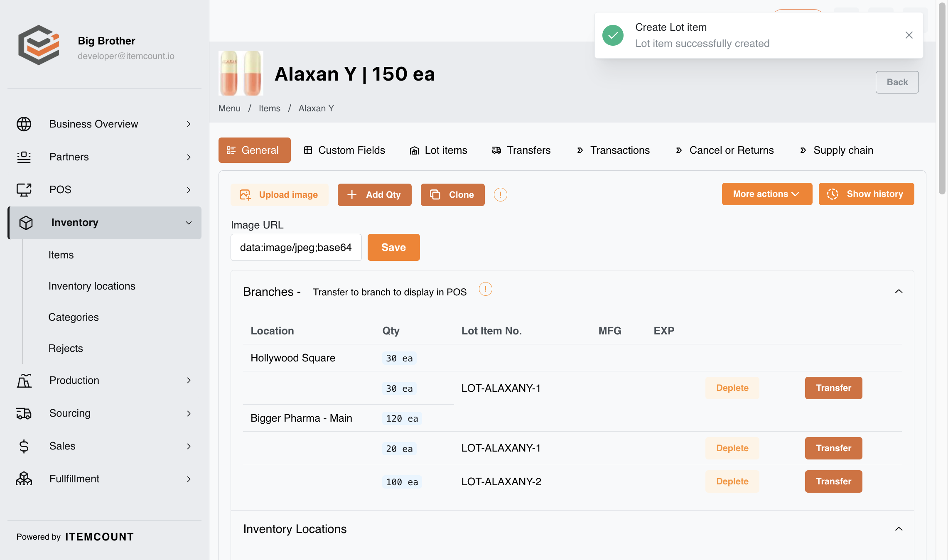Click Items breadcrumb link
The image size is (948, 560).
(x=270, y=108)
